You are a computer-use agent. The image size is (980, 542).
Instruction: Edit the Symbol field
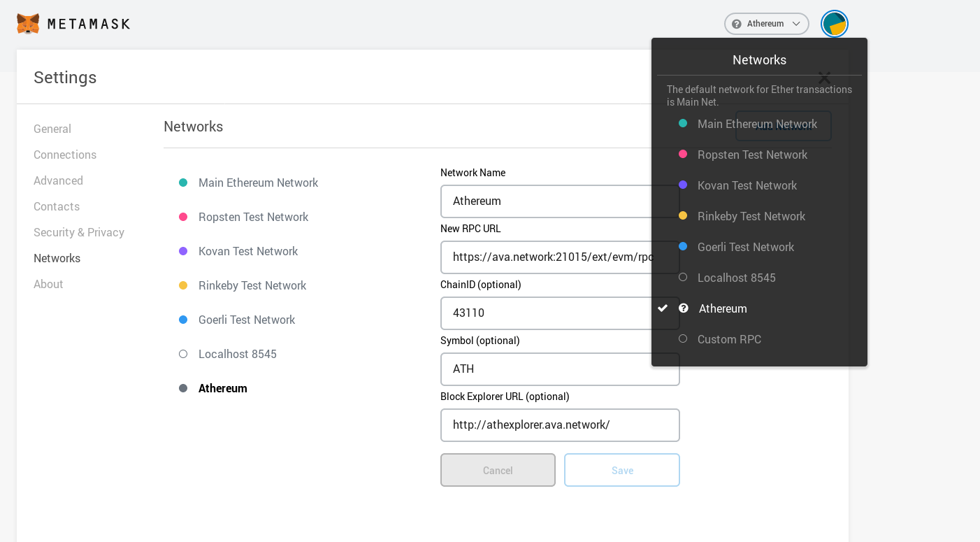(560, 369)
